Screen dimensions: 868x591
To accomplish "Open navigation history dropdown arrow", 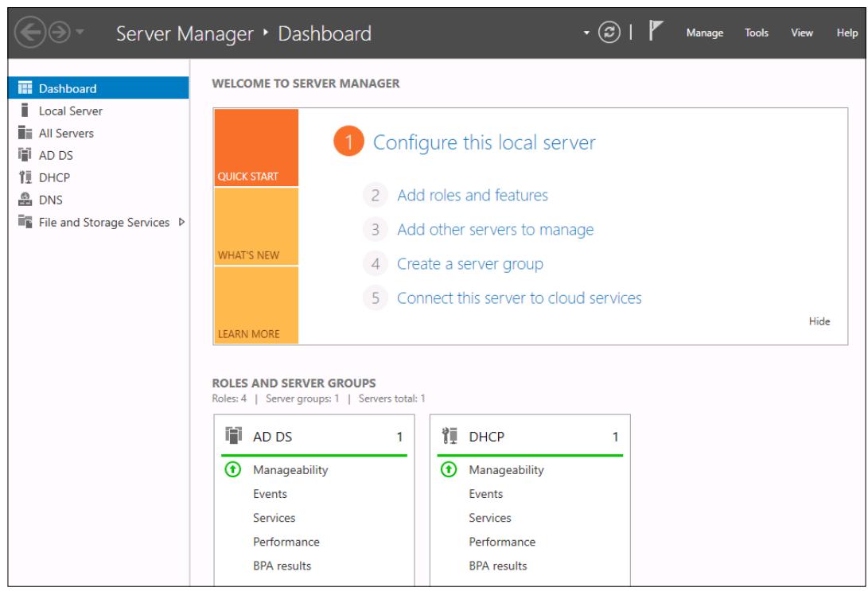I will tap(80, 32).
